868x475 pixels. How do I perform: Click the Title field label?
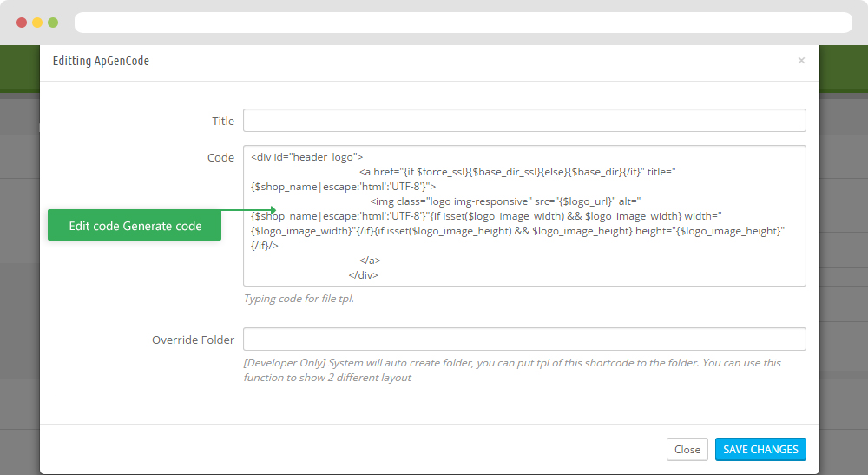(x=223, y=122)
